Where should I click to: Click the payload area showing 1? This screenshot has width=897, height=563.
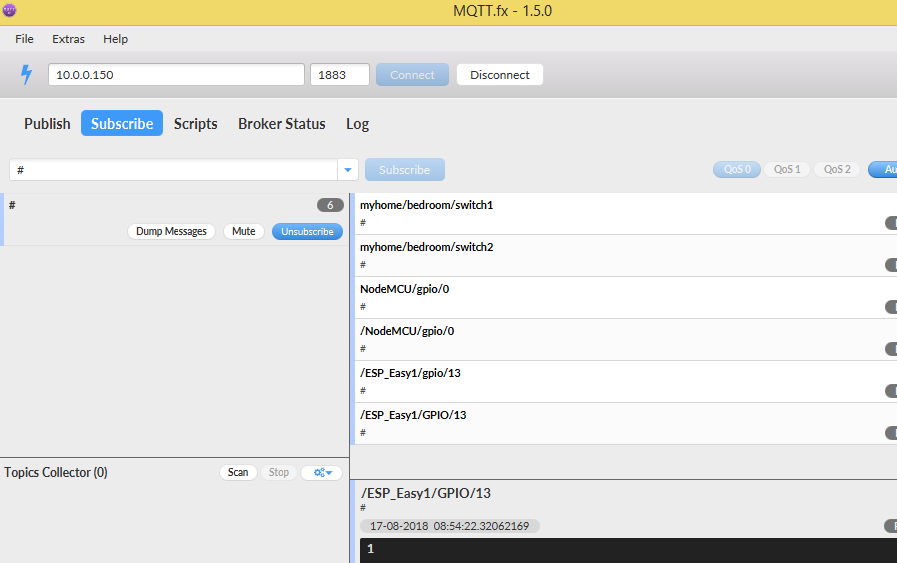pos(628,550)
